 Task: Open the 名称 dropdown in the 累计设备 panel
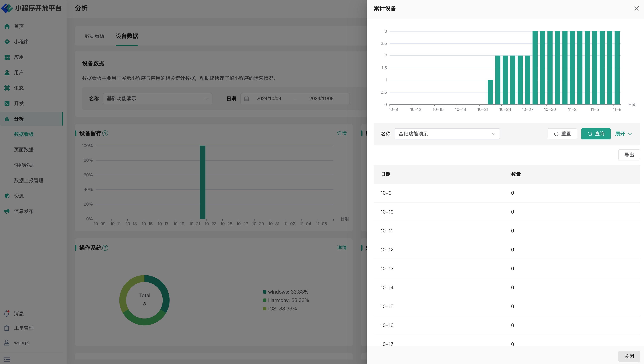click(x=447, y=134)
